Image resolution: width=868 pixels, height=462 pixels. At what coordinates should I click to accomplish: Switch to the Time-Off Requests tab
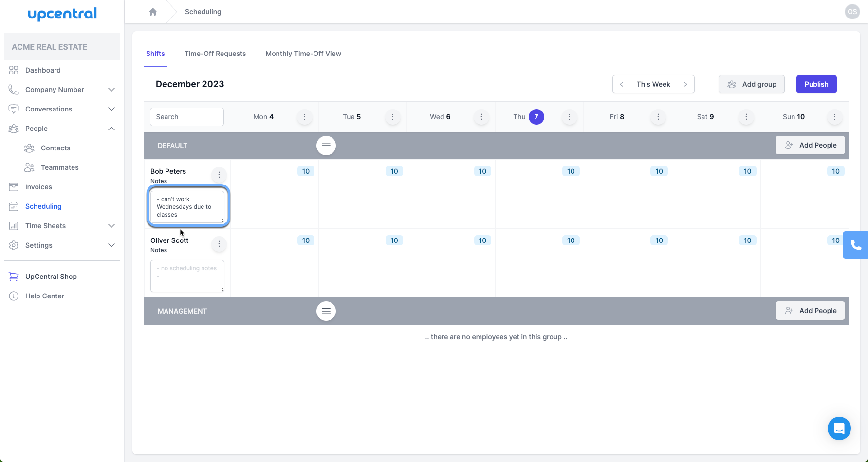[215, 54]
